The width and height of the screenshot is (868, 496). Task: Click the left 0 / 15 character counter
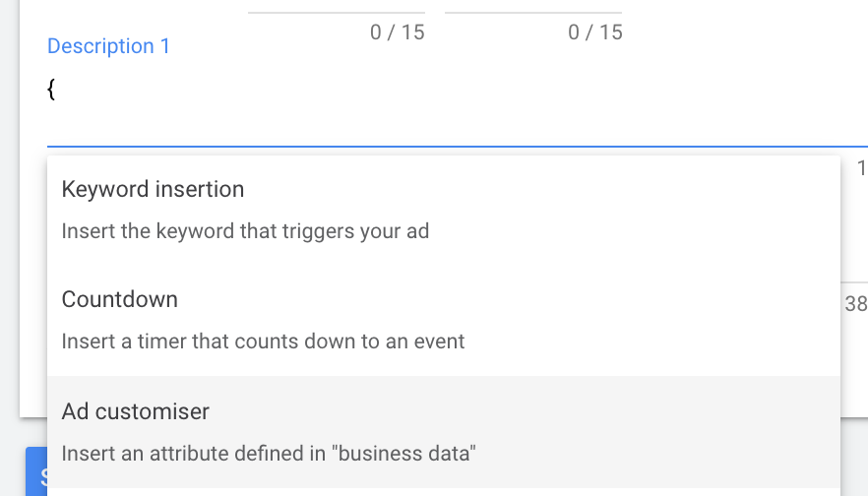pos(398,32)
